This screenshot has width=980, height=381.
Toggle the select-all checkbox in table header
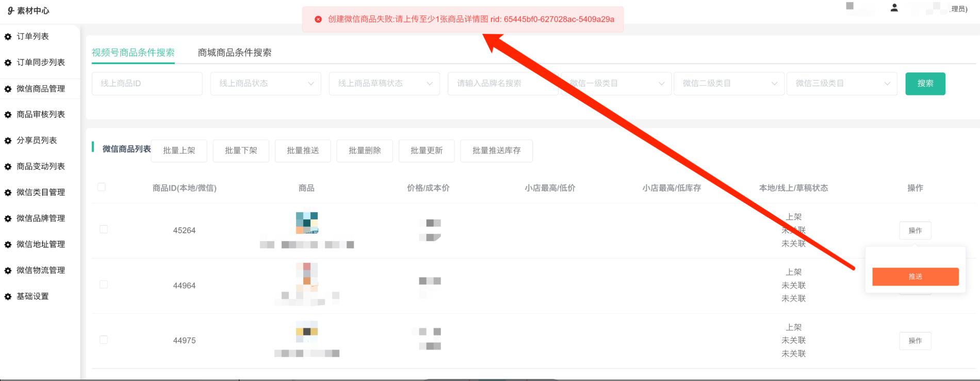click(x=102, y=187)
